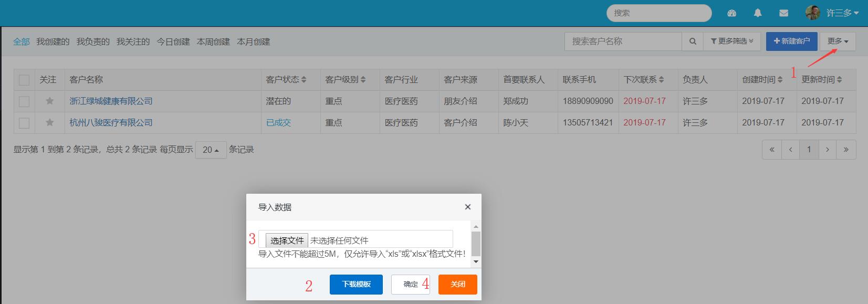Close the 导入数据 dialog with X

tap(467, 207)
